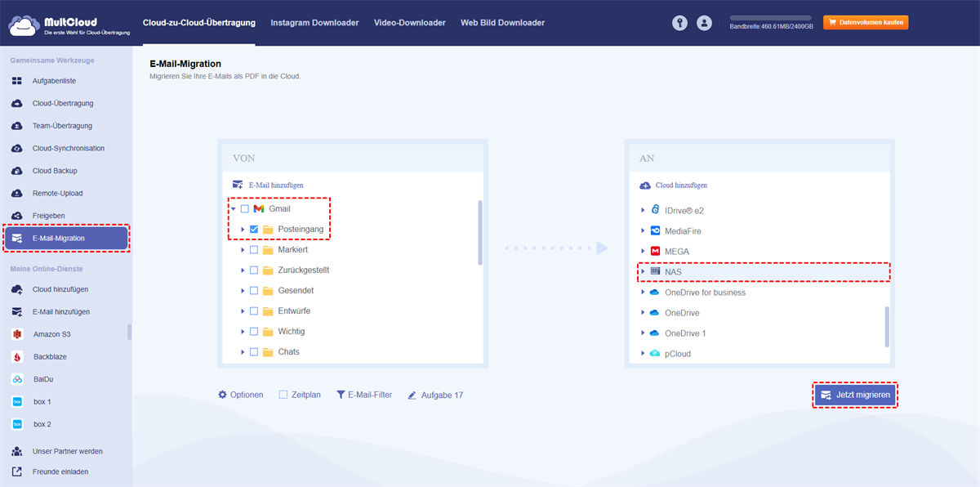Click the BaiDu service icon
980x487 pixels.
(x=17, y=379)
